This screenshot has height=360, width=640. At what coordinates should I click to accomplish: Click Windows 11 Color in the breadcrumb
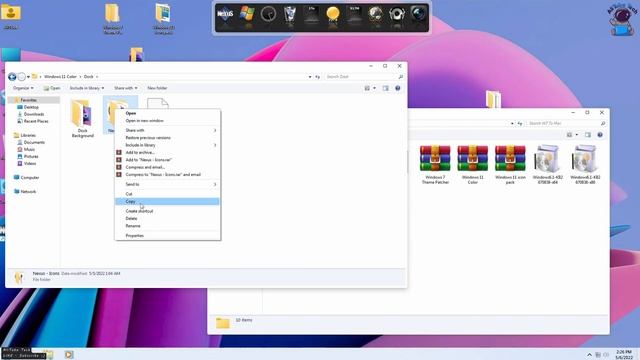pyautogui.click(x=60, y=77)
